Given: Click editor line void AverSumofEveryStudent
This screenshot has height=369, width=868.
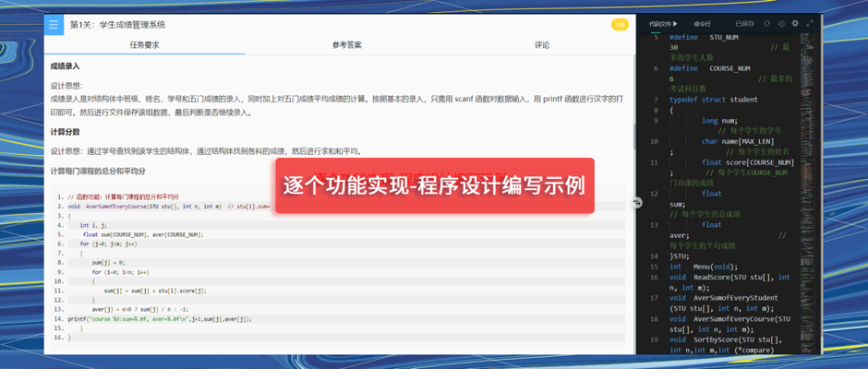Looking at the screenshot, I should click(x=724, y=304).
